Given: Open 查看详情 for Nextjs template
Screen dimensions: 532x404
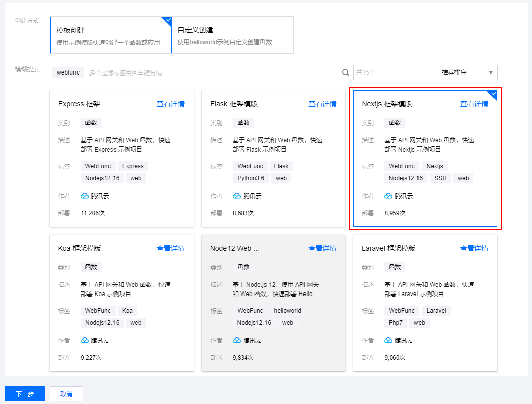Looking at the screenshot, I should pyautogui.click(x=474, y=104).
